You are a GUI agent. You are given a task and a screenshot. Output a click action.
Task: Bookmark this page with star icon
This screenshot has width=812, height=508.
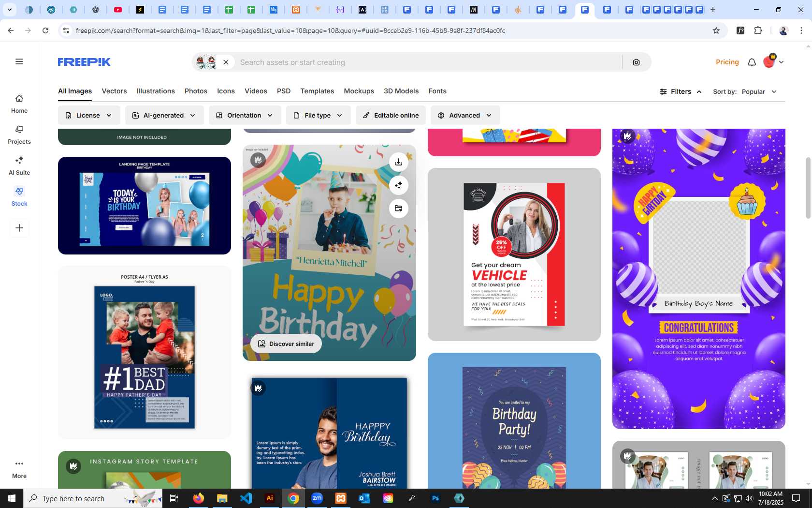pos(716,30)
